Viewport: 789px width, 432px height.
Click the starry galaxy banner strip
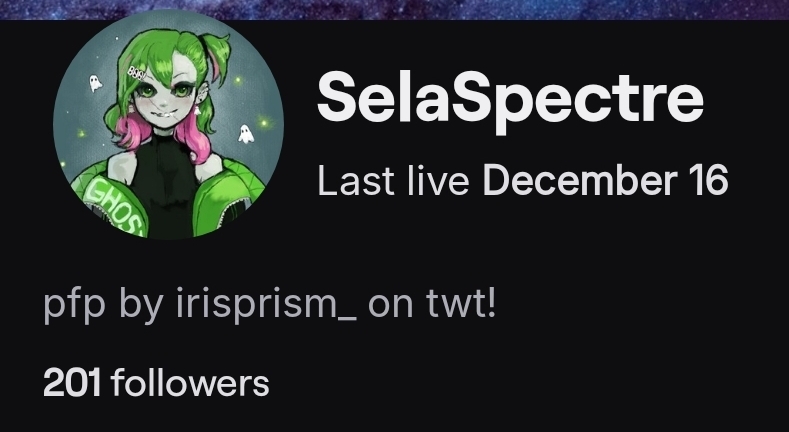pyautogui.click(x=394, y=10)
